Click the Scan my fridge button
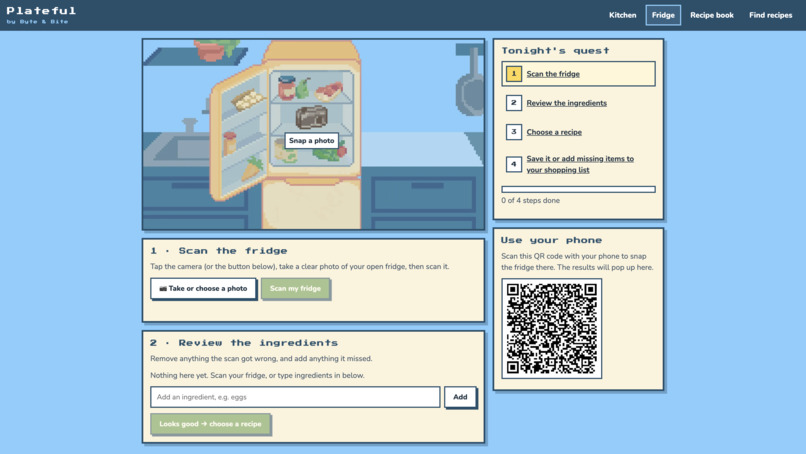Image resolution: width=806 pixels, height=454 pixels. pyautogui.click(x=295, y=288)
